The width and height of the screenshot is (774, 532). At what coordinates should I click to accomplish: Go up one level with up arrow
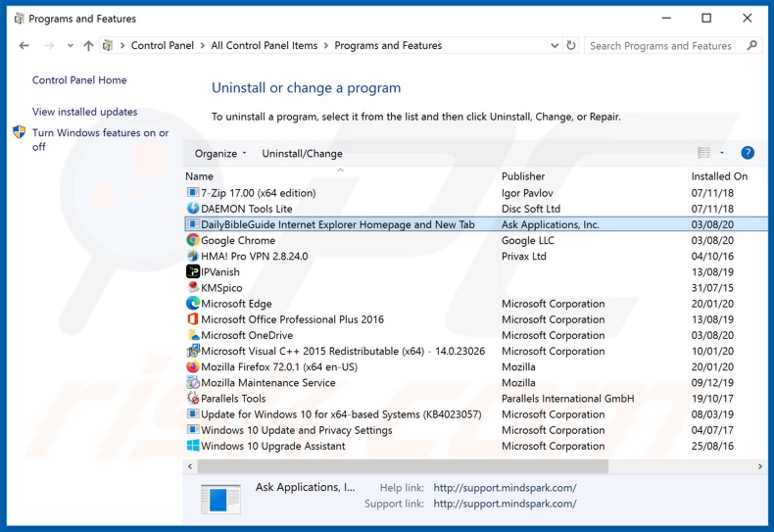tap(88, 46)
